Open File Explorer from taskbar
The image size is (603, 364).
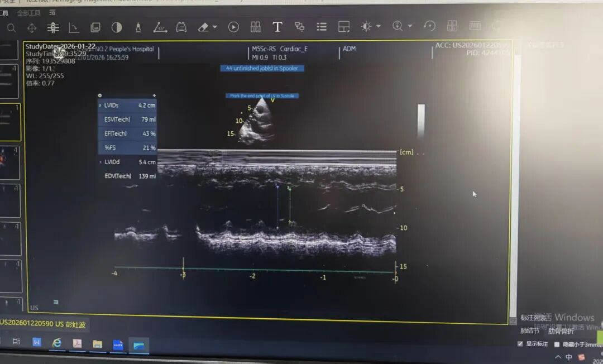[x=98, y=344]
